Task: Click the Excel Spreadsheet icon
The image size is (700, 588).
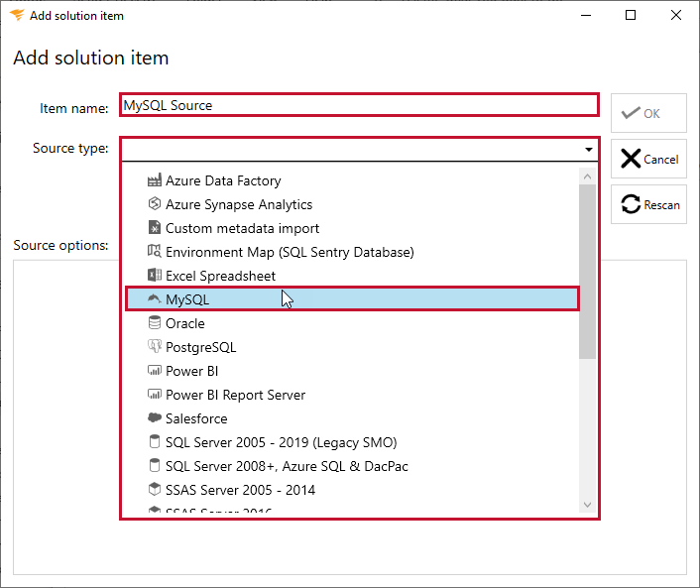Action: coord(155,275)
